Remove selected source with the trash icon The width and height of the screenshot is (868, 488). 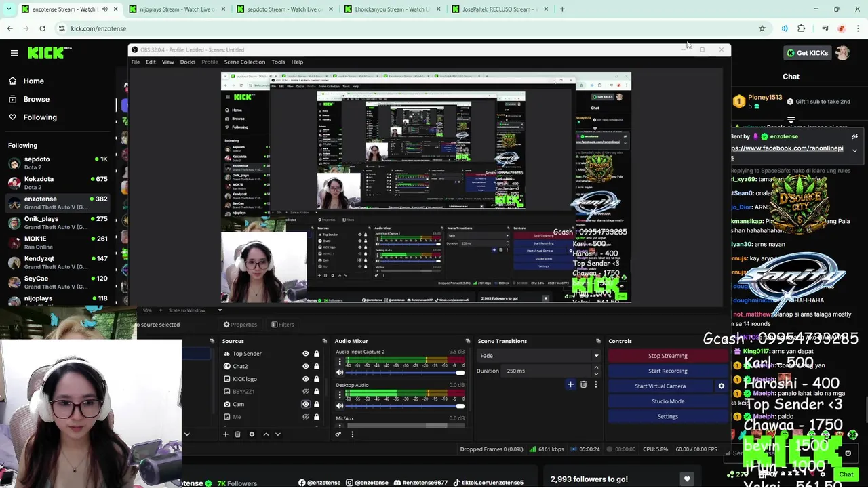(237, 434)
